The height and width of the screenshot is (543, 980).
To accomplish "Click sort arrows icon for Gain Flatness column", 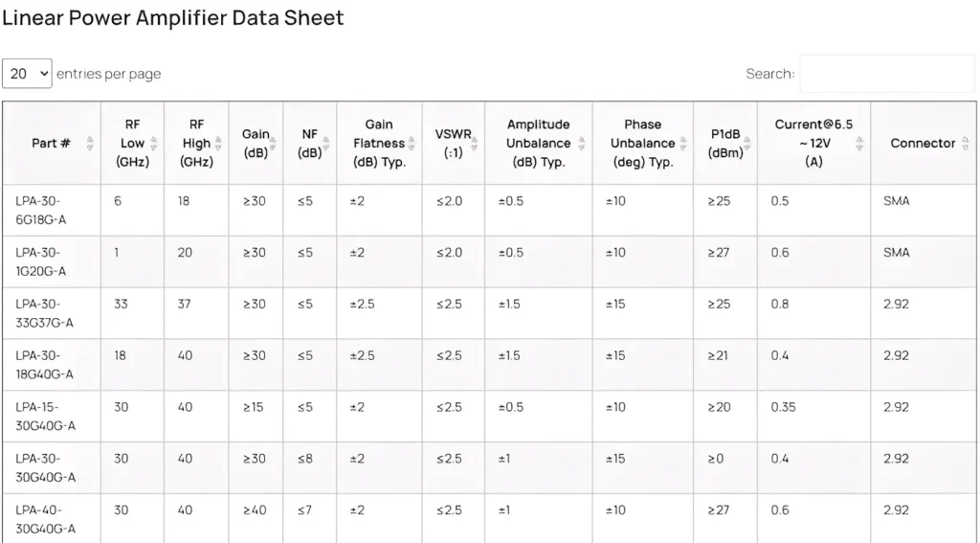I will pyautogui.click(x=412, y=144).
